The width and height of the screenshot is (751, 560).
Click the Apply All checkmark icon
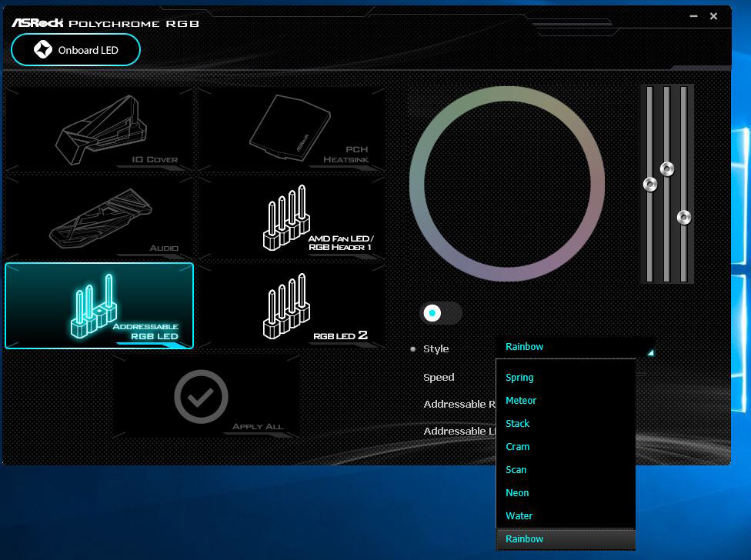click(201, 397)
